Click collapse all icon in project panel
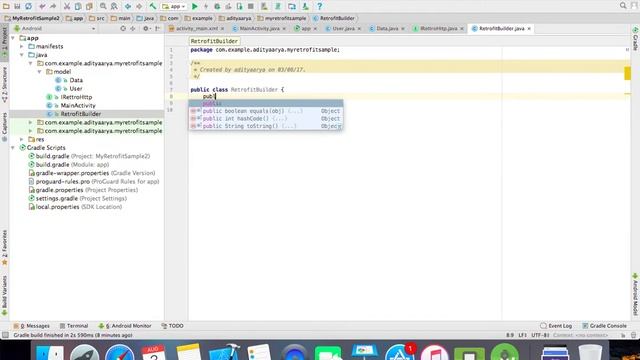This screenshot has height=360, width=640. (x=133, y=29)
